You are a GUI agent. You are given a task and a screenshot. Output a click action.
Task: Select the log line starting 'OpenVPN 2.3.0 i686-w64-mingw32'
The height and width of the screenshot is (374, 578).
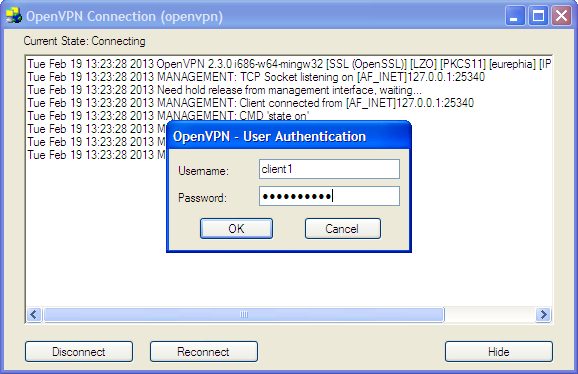coord(289,64)
